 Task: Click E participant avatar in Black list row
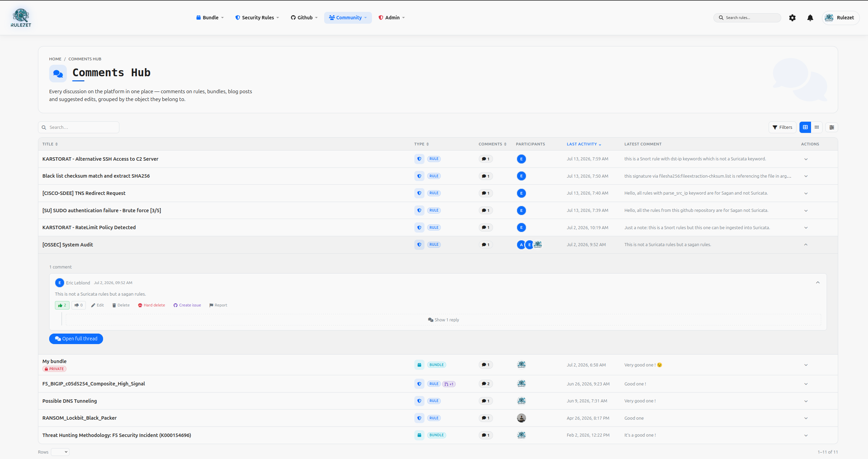coord(521,176)
